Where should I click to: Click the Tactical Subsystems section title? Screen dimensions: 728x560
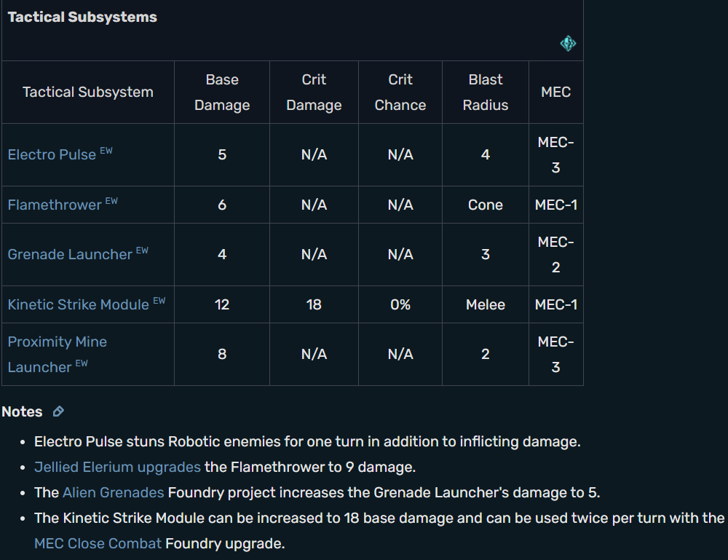tap(82, 17)
